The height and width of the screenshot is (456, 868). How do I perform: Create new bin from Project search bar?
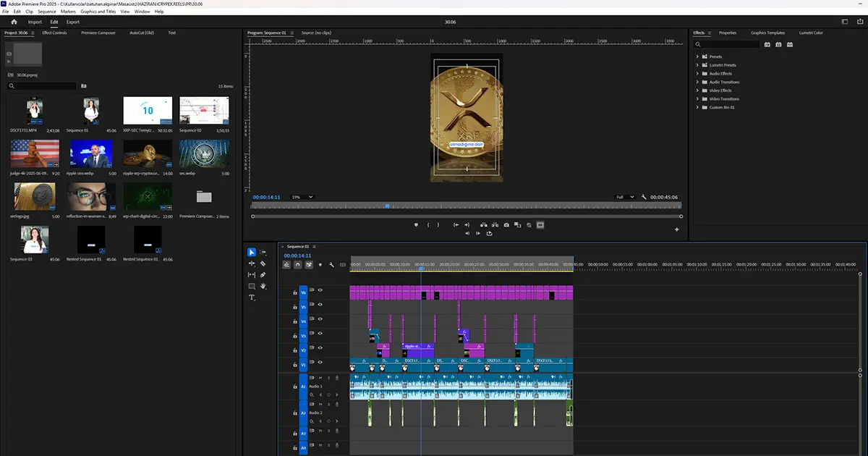coord(84,86)
